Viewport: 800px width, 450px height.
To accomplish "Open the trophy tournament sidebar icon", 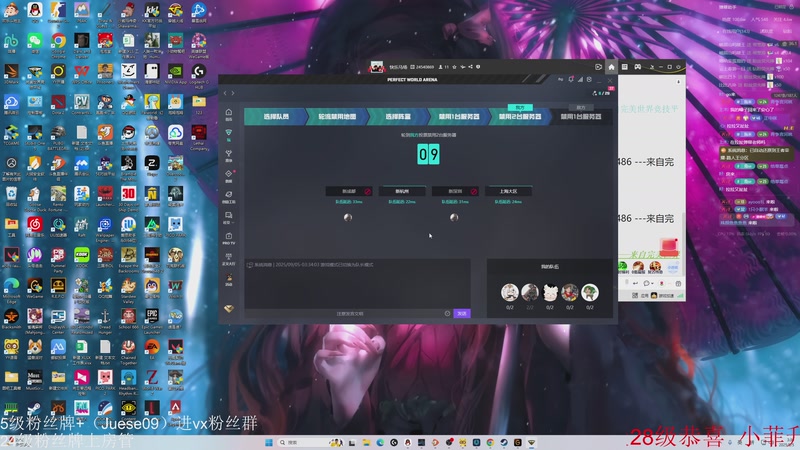I will (x=229, y=156).
